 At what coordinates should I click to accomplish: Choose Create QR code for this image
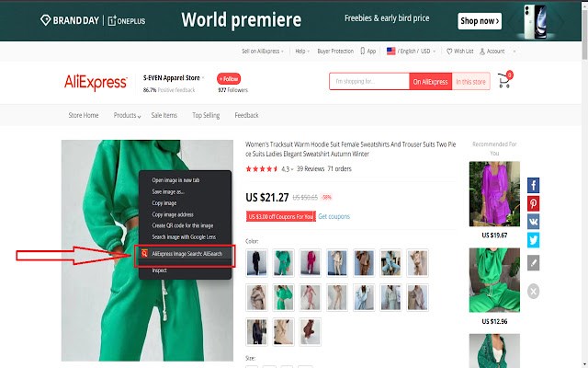click(185, 225)
